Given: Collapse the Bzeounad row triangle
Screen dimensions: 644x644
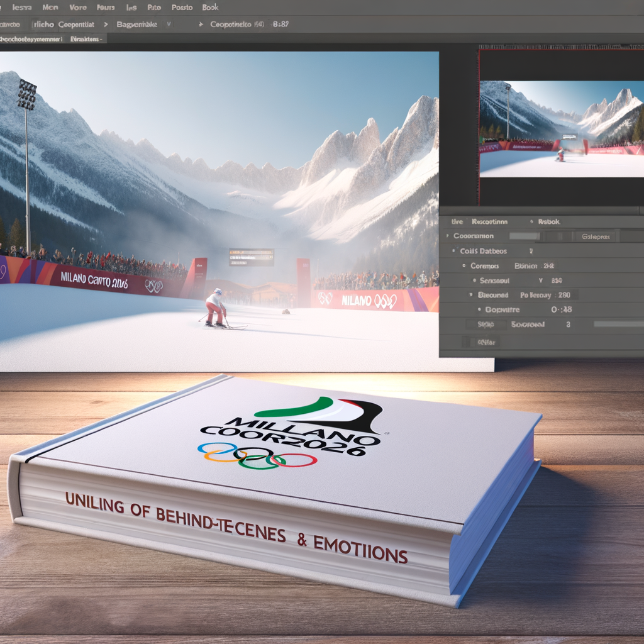Looking at the screenshot, I should tap(470, 295).
